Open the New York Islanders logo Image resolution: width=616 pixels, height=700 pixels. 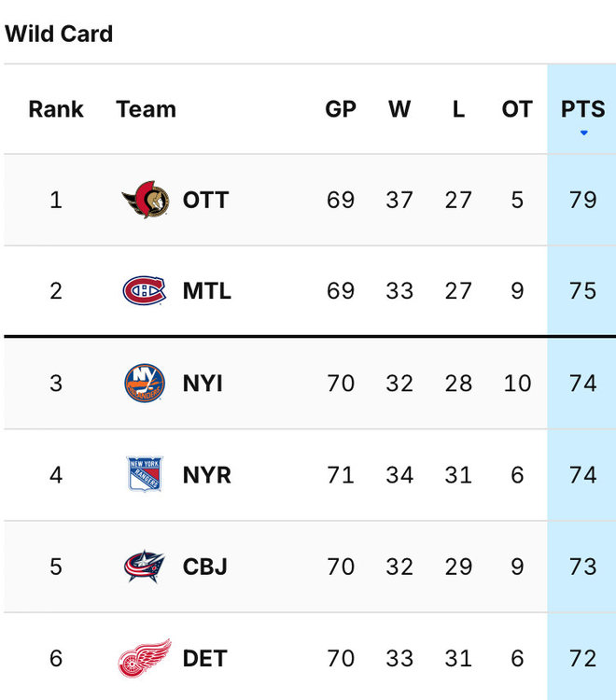(x=144, y=383)
